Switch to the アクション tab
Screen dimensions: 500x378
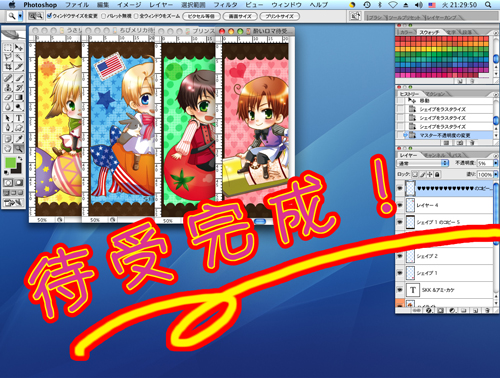click(x=435, y=94)
